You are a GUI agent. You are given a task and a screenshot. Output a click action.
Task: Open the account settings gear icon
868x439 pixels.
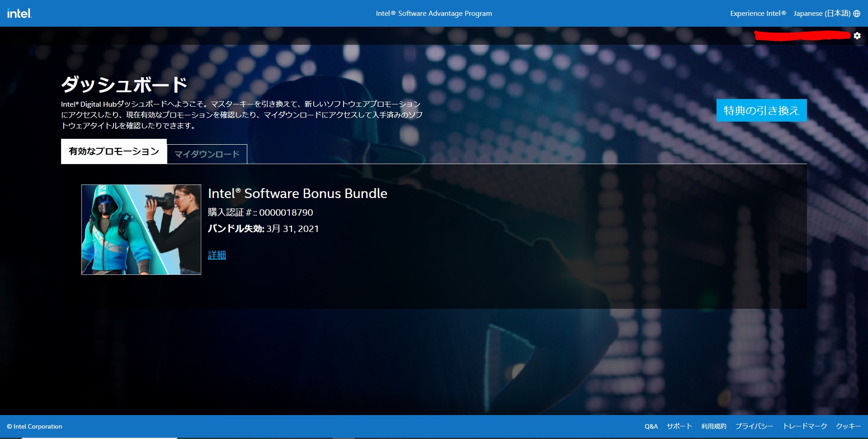tap(857, 36)
